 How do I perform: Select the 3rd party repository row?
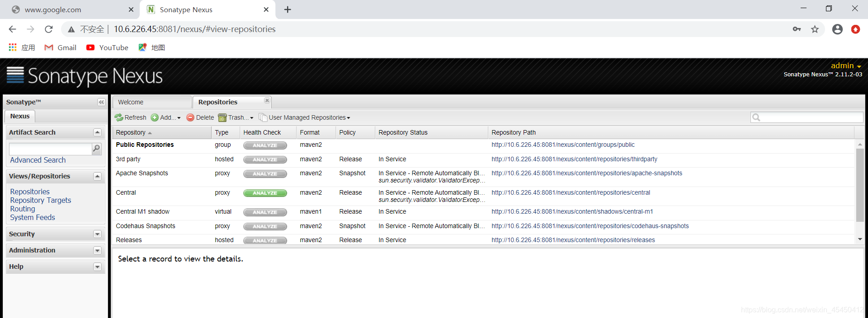coord(483,159)
